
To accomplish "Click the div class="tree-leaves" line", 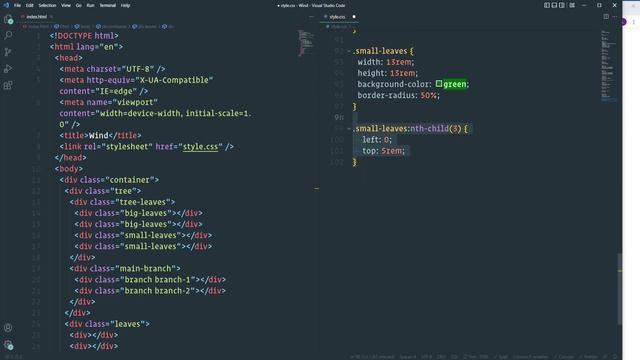I will pos(122,202).
